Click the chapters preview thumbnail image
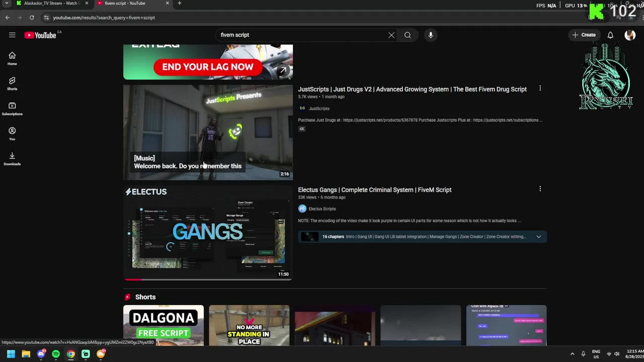This screenshot has height=362, width=644. click(x=309, y=237)
